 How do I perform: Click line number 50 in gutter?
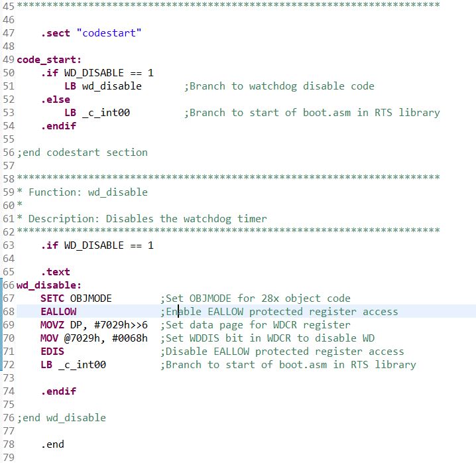tap(9, 73)
